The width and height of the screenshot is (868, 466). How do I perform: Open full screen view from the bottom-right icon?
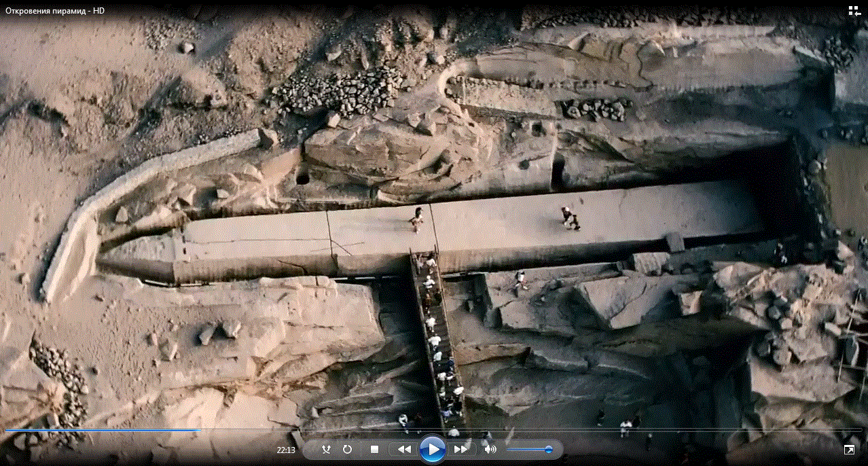coord(849,450)
